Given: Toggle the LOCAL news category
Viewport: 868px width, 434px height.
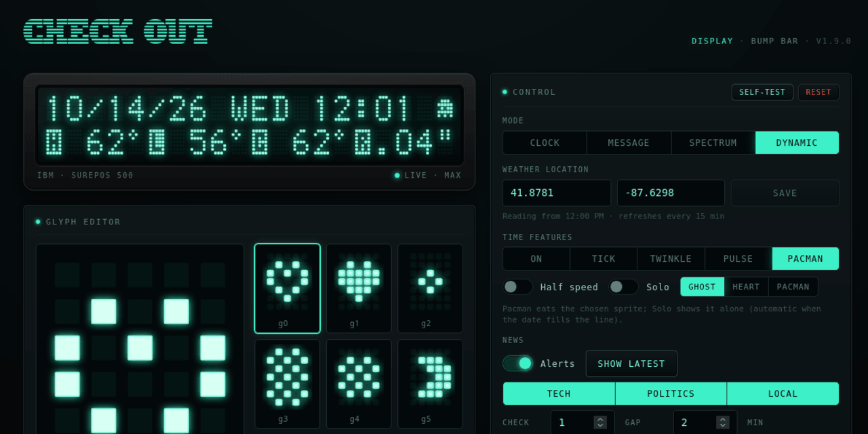Looking at the screenshot, I should point(783,393).
